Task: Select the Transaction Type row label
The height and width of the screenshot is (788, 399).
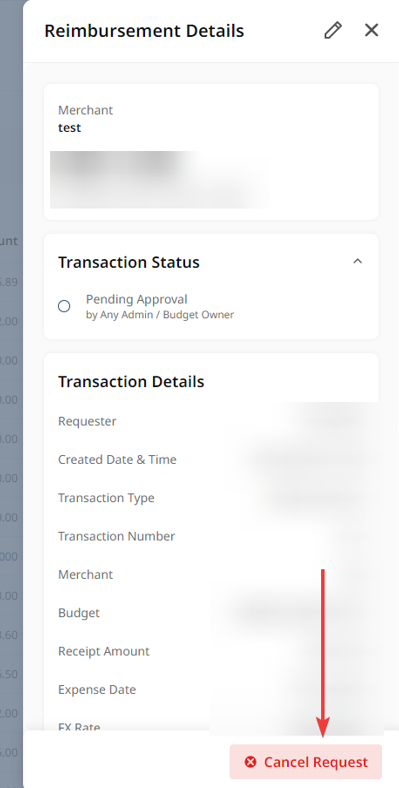Action: (106, 498)
